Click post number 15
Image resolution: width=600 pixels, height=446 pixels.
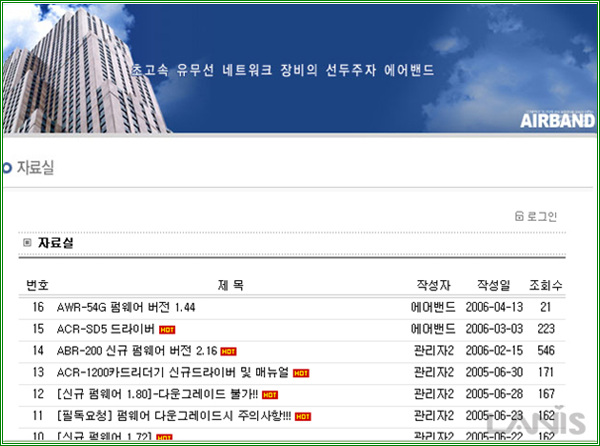[38, 329]
